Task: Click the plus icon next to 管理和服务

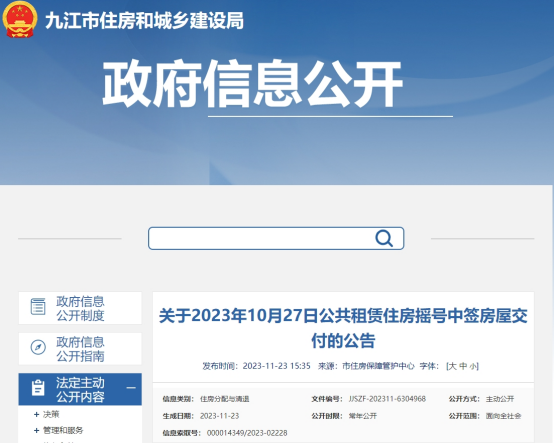Action: click(36, 431)
